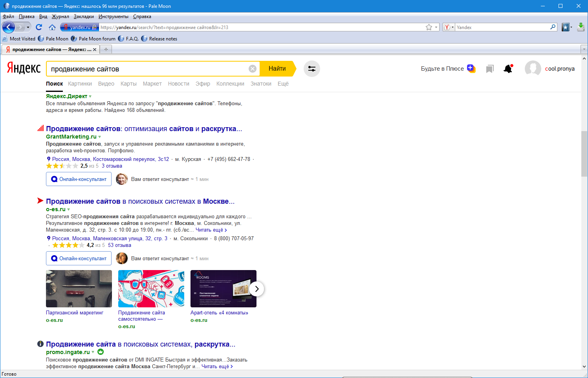Open the Файл menu

[x=8, y=16]
